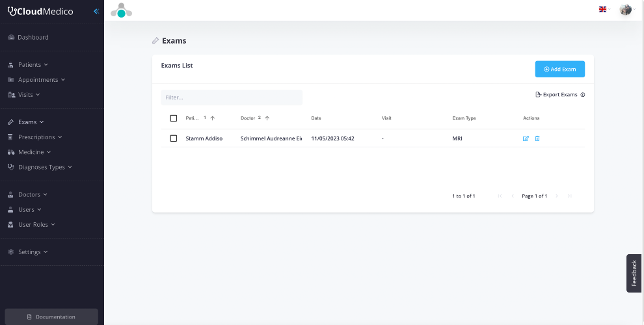Expand the Settings menu chevron
644x325 pixels.
click(x=45, y=252)
